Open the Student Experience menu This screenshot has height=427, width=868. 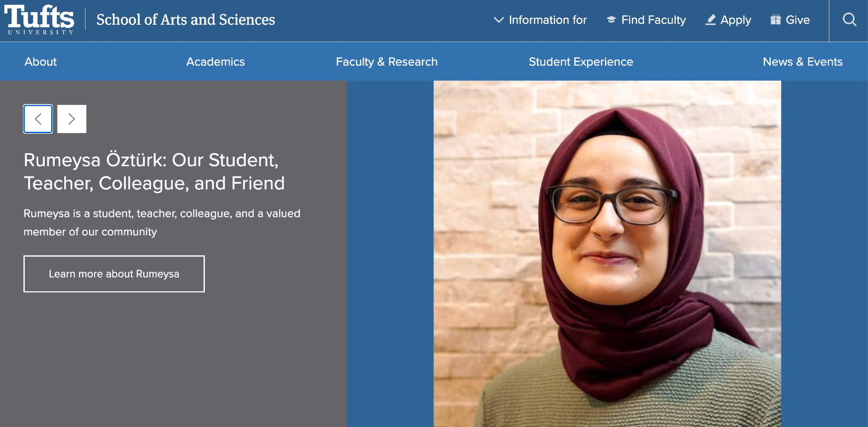581,62
